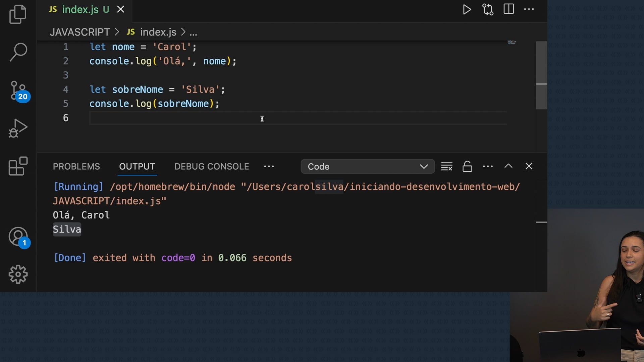
Task: Open the Search sidebar view
Action: coord(18,52)
